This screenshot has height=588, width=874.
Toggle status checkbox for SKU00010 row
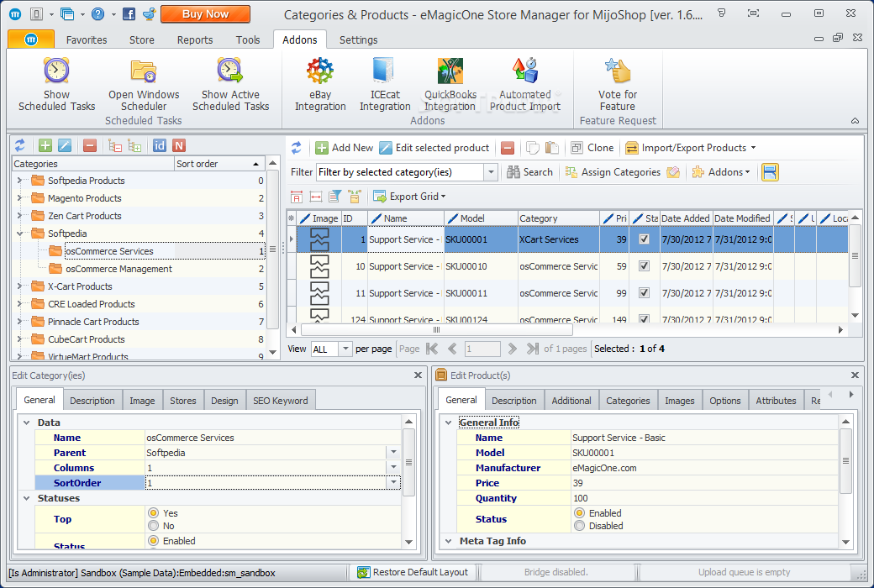coord(645,265)
